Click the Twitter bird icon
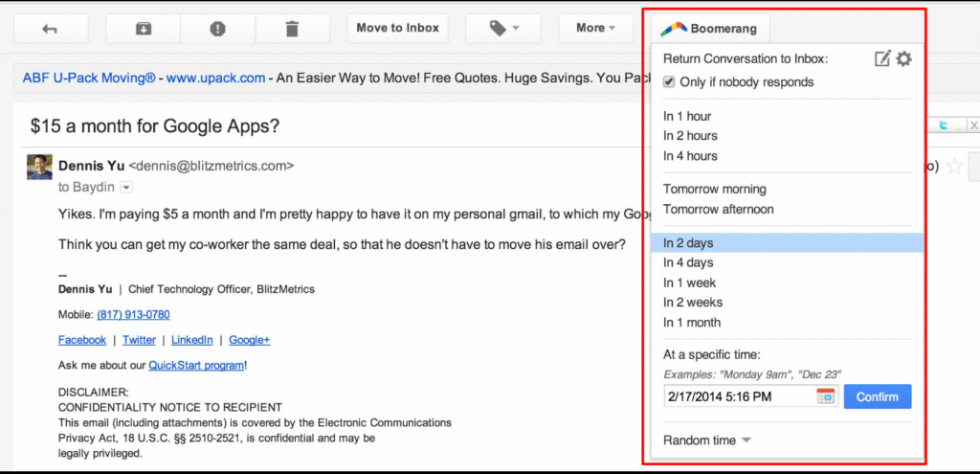The height and width of the screenshot is (474, 980). (943, 125)
